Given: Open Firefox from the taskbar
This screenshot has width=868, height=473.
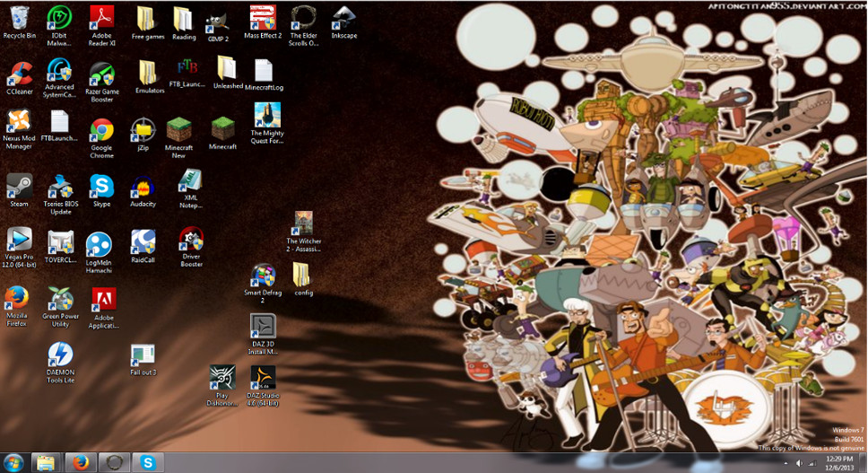Looking at the screenshot, I should (x=81, y=462).
